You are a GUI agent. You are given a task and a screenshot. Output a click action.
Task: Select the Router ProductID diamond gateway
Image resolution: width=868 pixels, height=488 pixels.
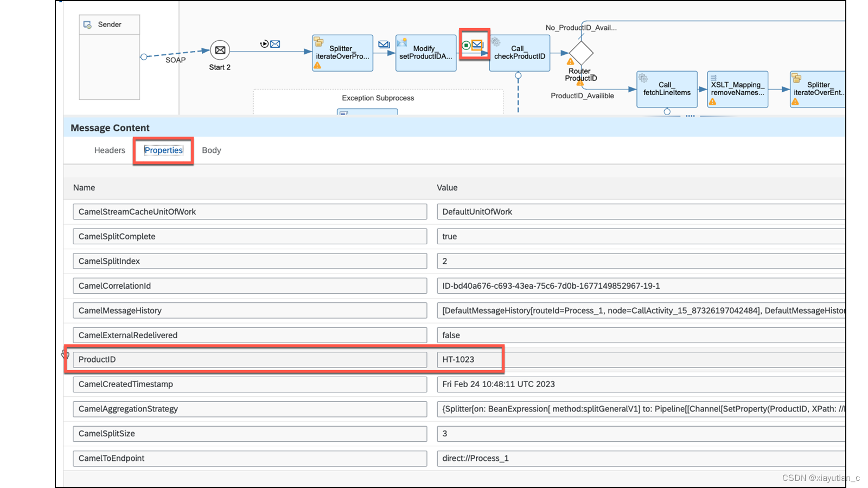tap(581, 53)
